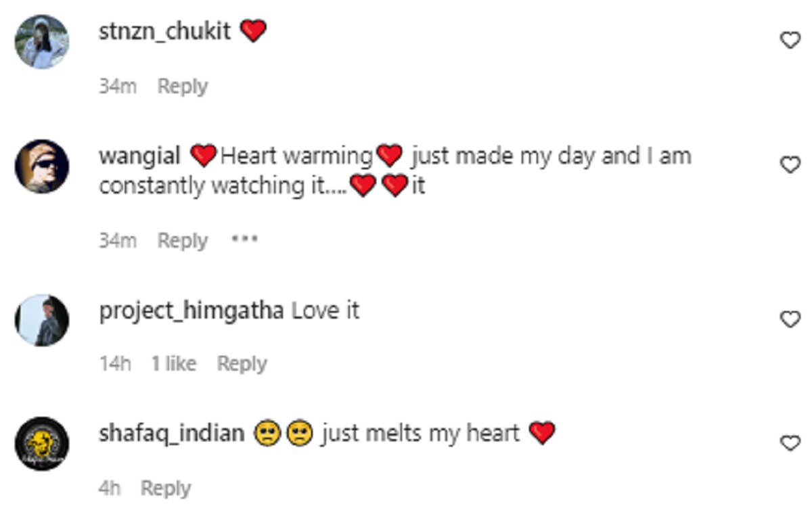Reply to shafaq_indian's comment
This screenshot has width=812, height=525.
[165, 488]
